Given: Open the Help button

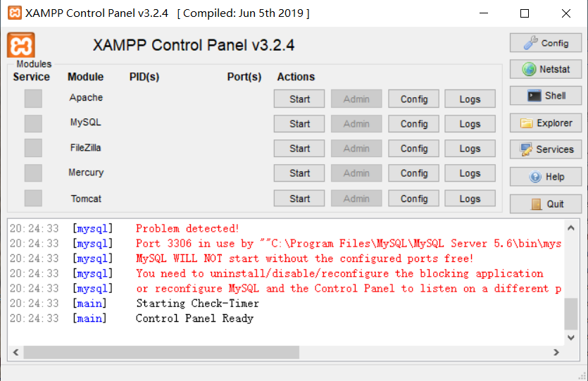Looking at the screenshot, I should pos(546,176).
